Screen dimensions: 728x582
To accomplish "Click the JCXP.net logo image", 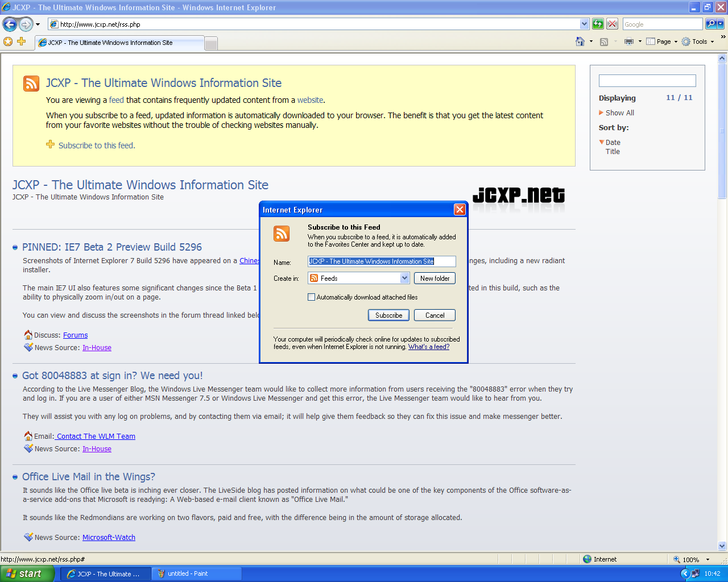I will [x=519, y=196].
